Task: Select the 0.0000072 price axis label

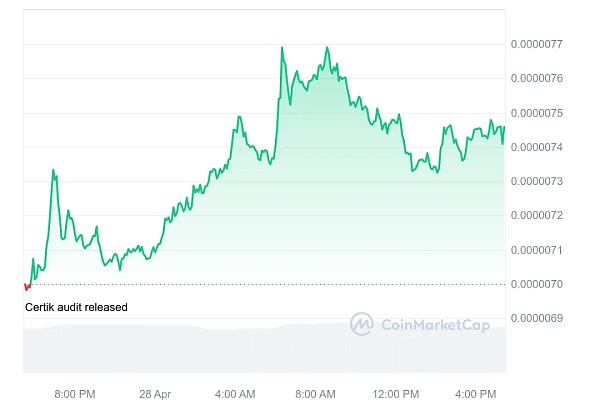Action: [540, 215]
